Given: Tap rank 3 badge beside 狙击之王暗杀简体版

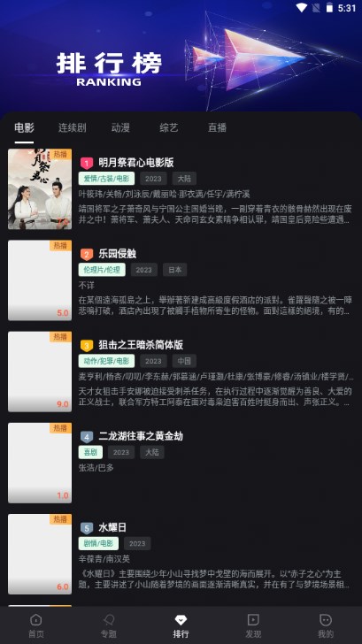Looking at the screenshot, I should pyautogui.click(x=86, y=346).
